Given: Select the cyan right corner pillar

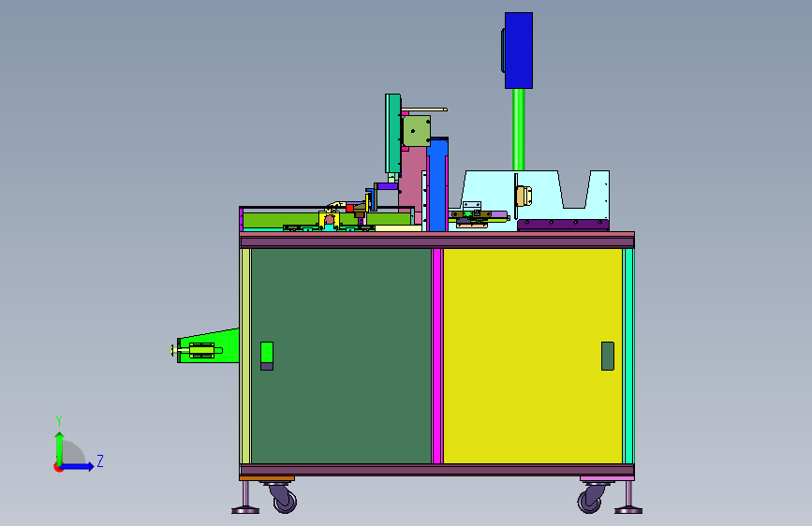Looking at the screenshot, I should (629, 357).
